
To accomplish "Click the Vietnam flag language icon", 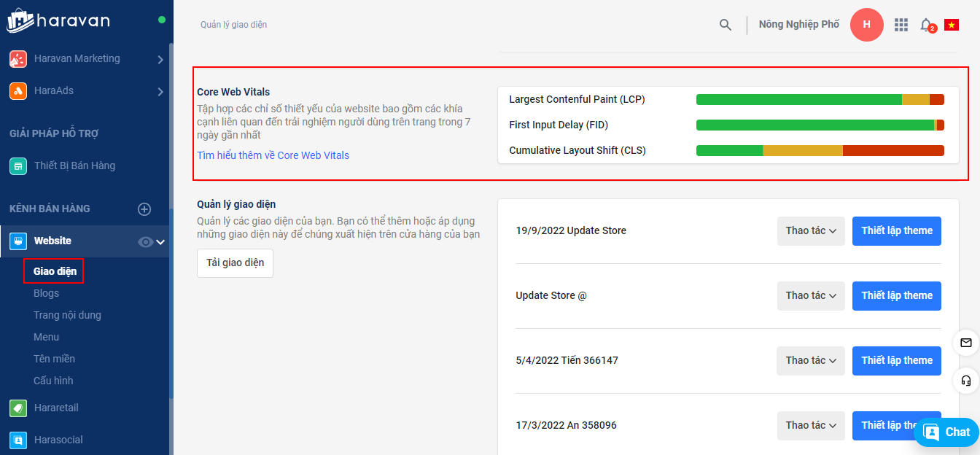I will pyautogui.click(x=951, y=25).
